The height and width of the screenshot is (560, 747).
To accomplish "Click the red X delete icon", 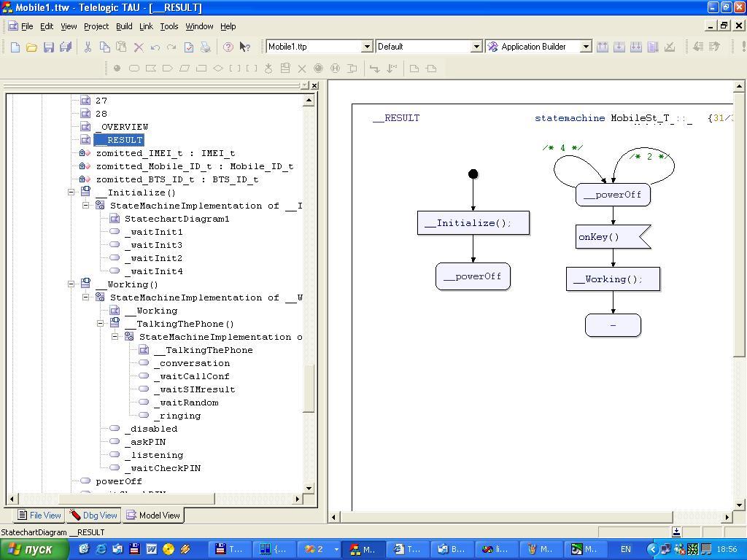I will click(139, 47).
